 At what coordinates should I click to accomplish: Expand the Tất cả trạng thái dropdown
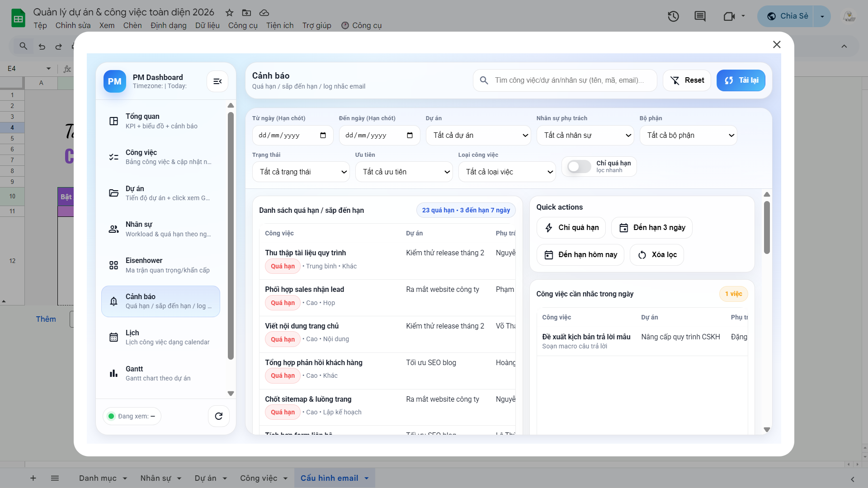point(301,172)
